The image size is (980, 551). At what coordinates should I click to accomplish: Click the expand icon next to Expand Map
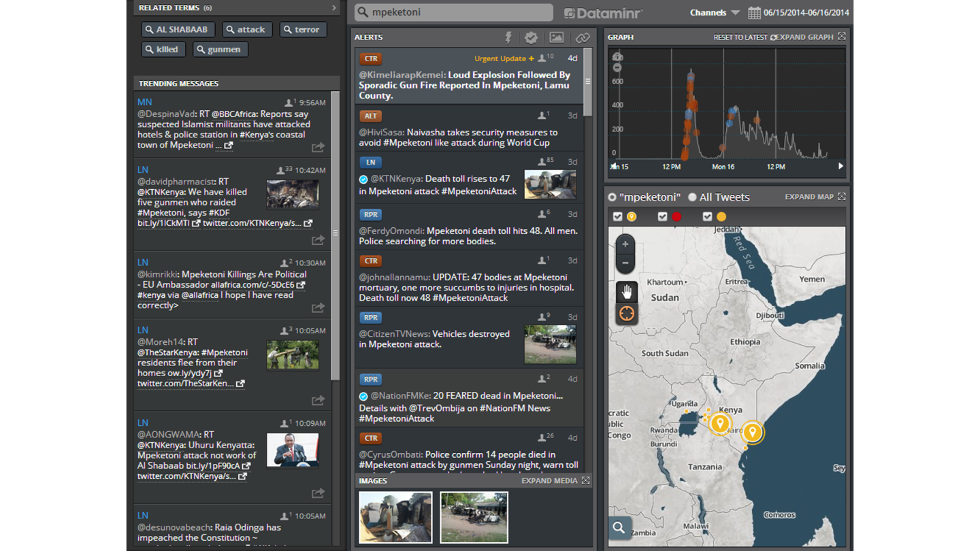(842, 197)
